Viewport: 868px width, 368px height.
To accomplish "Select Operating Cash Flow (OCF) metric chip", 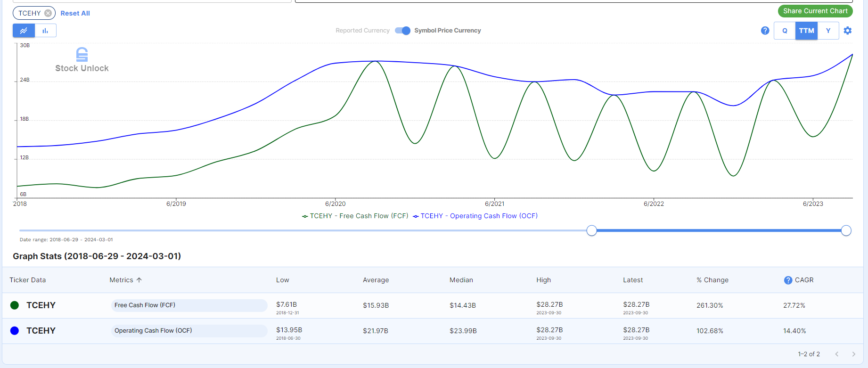I will [189, 331].
